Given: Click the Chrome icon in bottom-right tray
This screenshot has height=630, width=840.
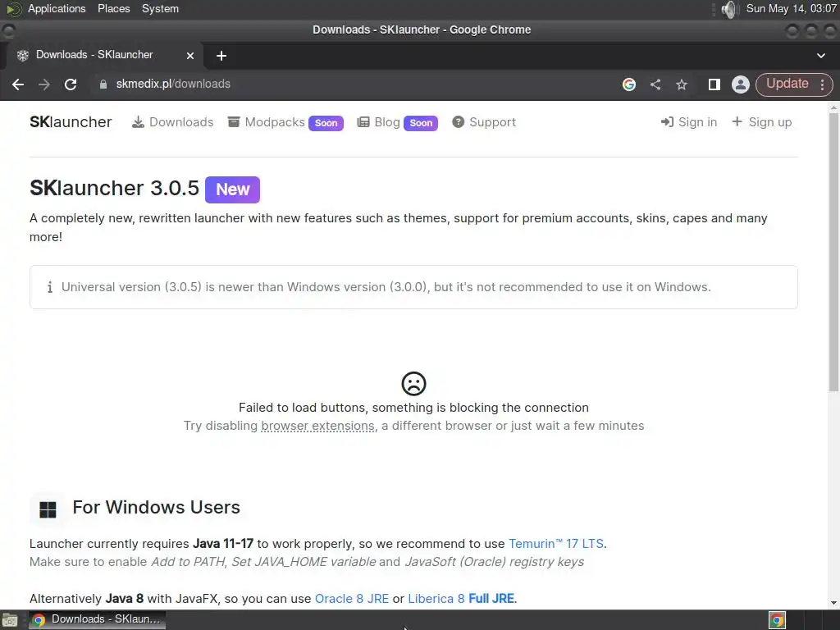Looking at the screenshot, I should 778,620.
